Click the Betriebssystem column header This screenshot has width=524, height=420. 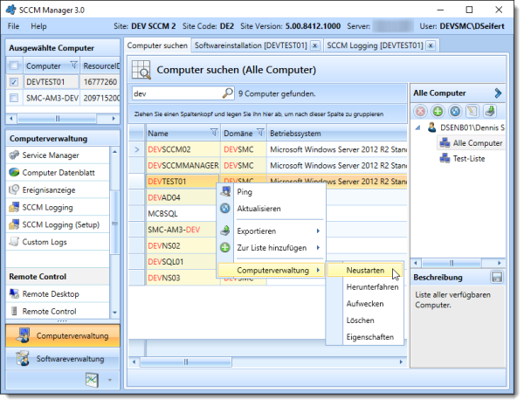click(x=337, y=133)
